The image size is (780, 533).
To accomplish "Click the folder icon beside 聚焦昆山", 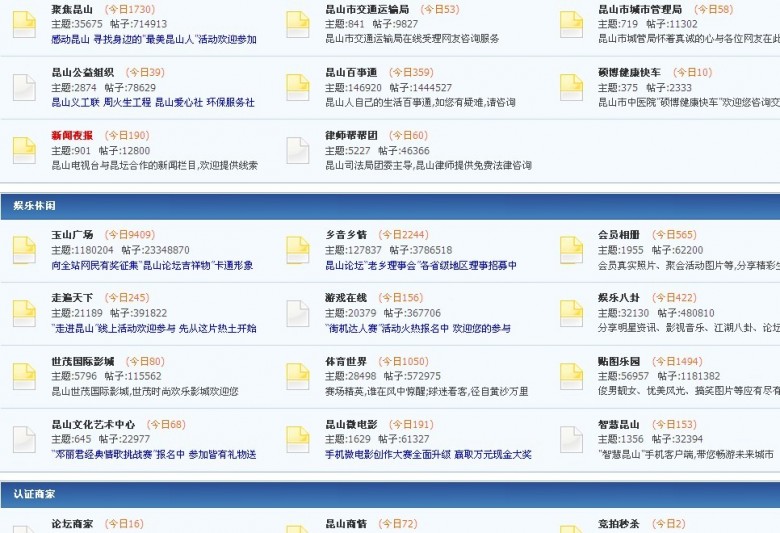I will tap(24, 24).
